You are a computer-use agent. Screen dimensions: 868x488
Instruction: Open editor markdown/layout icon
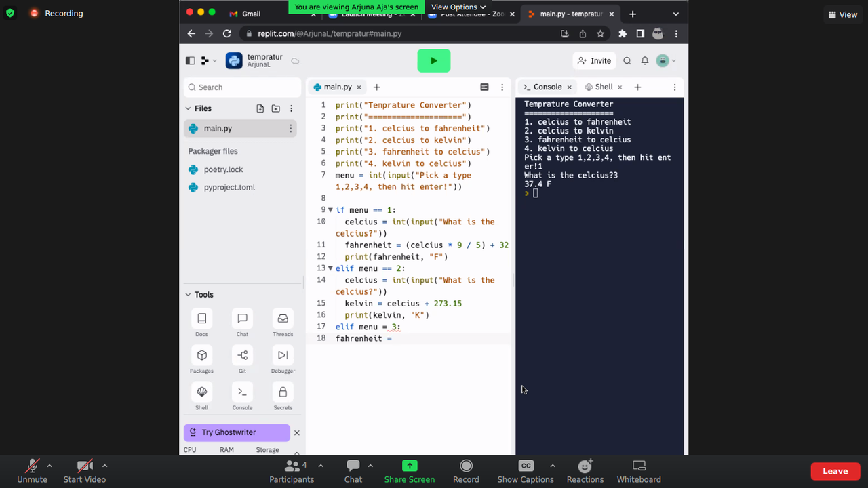[x=484, y=87]
